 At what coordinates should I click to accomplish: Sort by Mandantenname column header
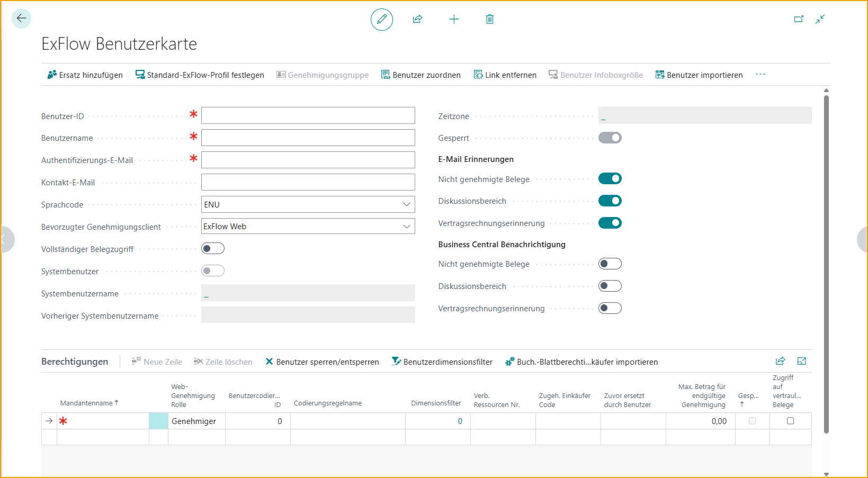click(89, 403)
